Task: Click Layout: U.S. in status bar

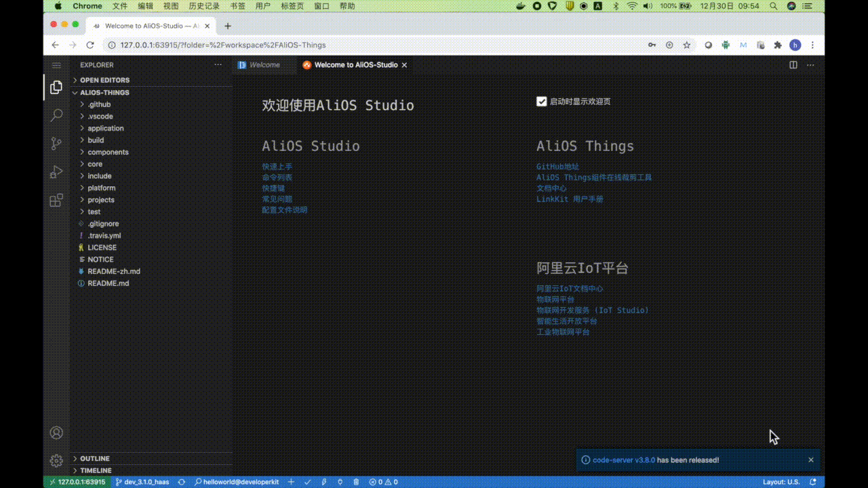Action: [781, 482]
